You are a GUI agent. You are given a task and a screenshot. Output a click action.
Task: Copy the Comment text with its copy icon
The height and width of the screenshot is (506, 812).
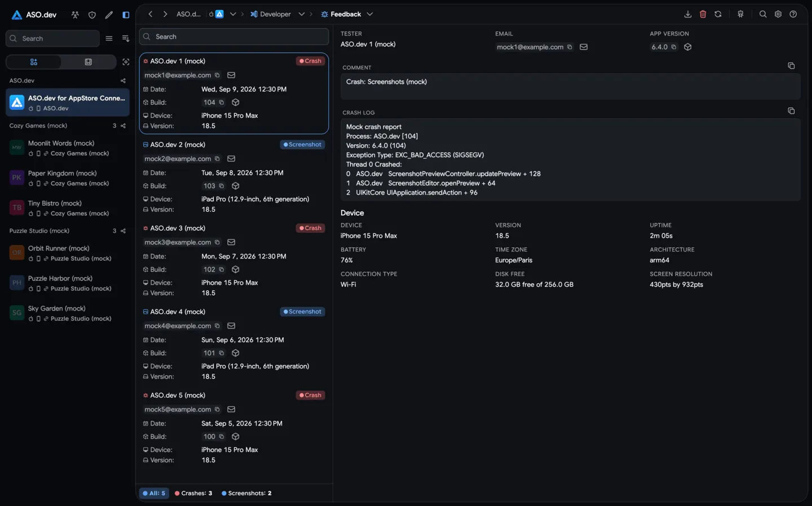[x=791, y=66]
